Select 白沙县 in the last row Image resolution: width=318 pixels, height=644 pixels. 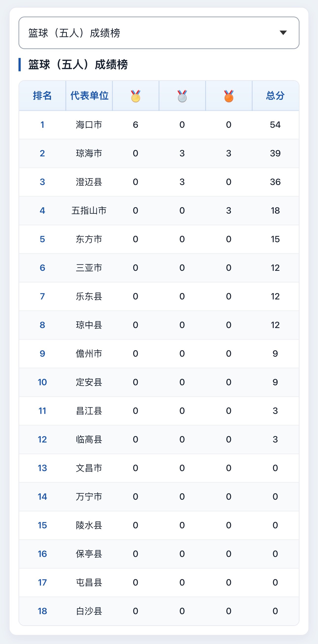[89, 611]
